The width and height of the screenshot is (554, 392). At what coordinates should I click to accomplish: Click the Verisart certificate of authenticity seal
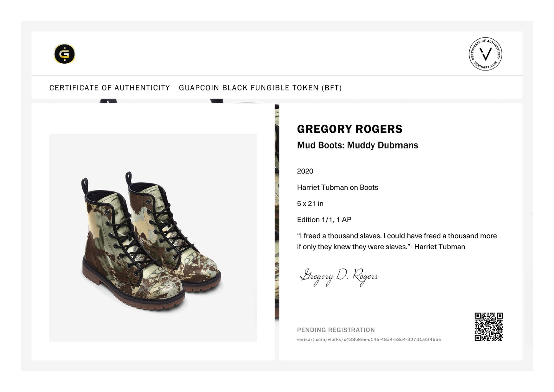[x=485, y=54]
